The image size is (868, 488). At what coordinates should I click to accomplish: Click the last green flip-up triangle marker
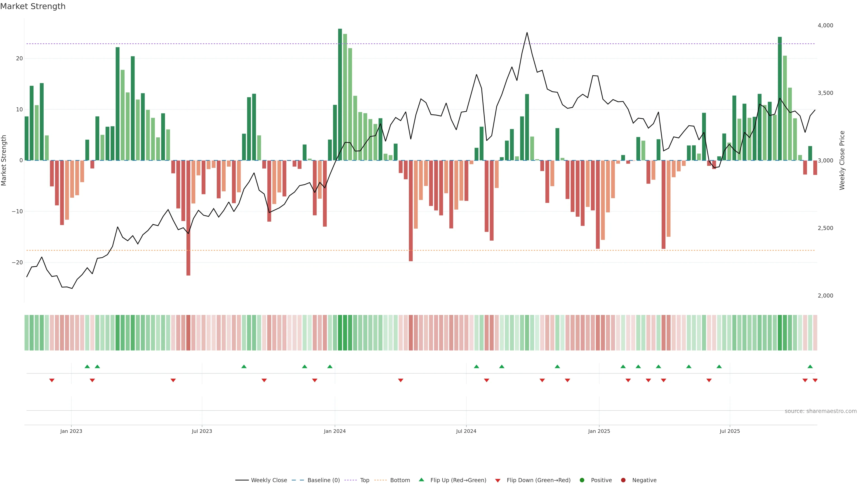(x=810, y=366)
